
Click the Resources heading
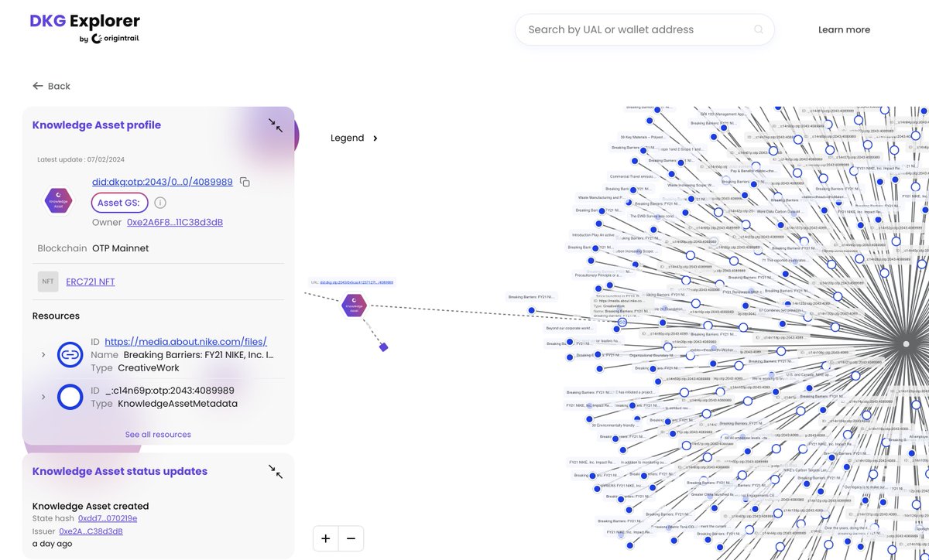click(56, 316)
